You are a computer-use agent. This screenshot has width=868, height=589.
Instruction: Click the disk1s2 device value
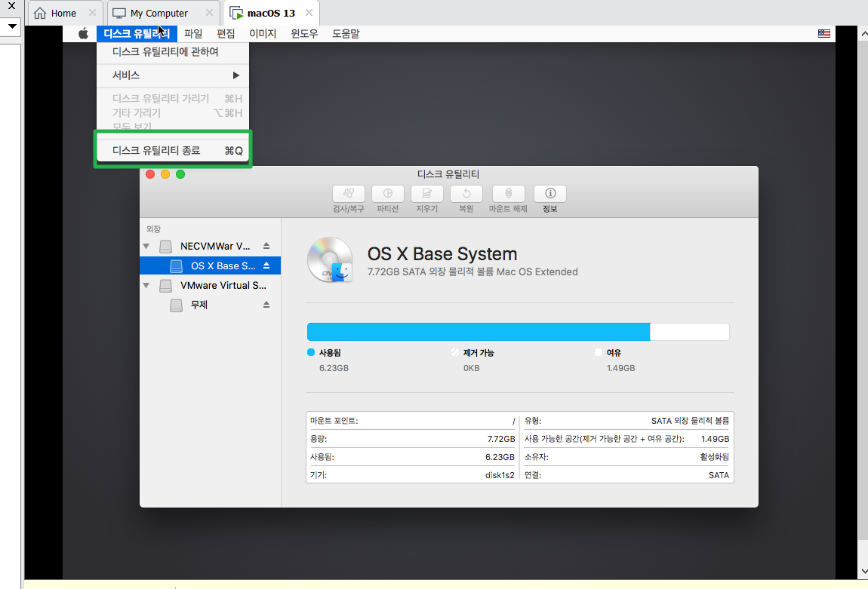500,475
